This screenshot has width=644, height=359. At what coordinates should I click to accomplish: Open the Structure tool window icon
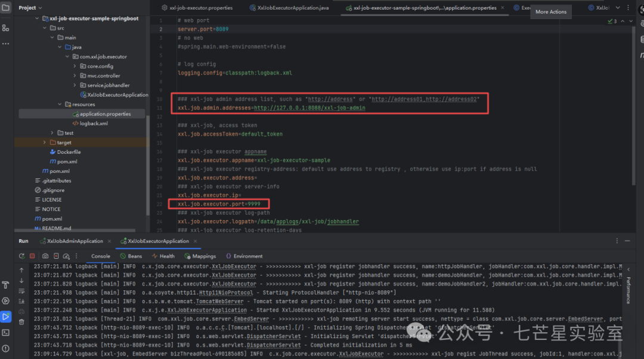pos(6,28)
